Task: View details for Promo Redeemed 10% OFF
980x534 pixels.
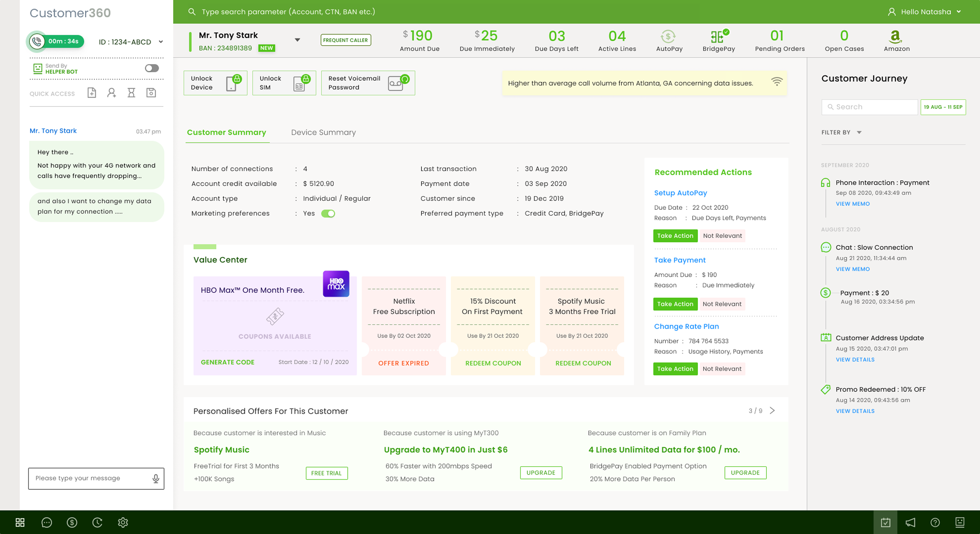Action: click(x=855, y=411)
